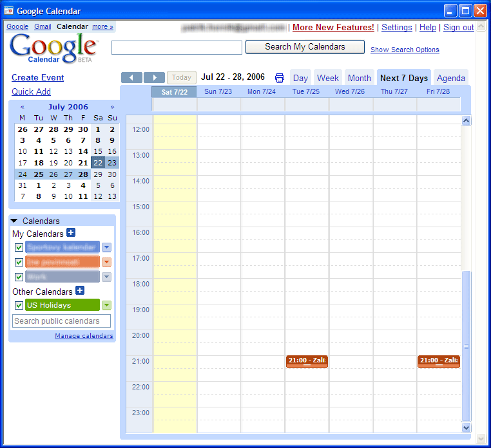The height and width of the screenshot is (448, 491).
Task: Open the 'more »' services menu
Action: 102,26
